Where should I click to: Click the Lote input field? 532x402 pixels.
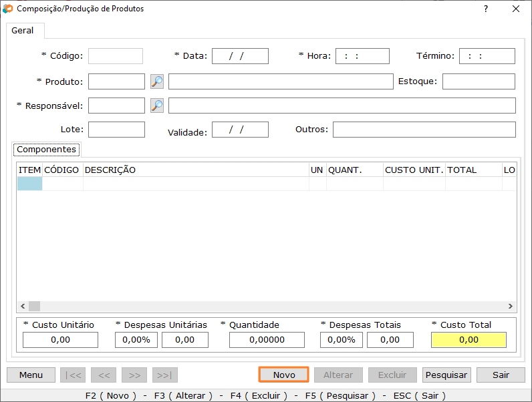[x=116, y=130]
